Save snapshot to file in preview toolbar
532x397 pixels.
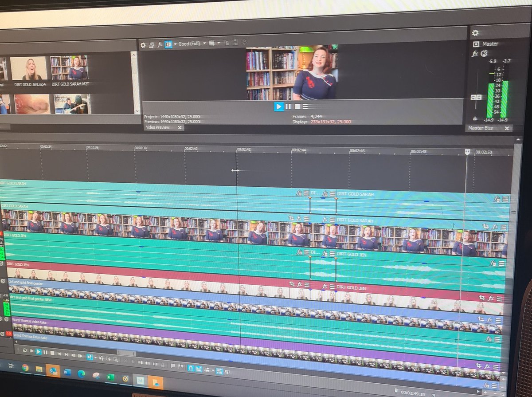pos(234,43)
